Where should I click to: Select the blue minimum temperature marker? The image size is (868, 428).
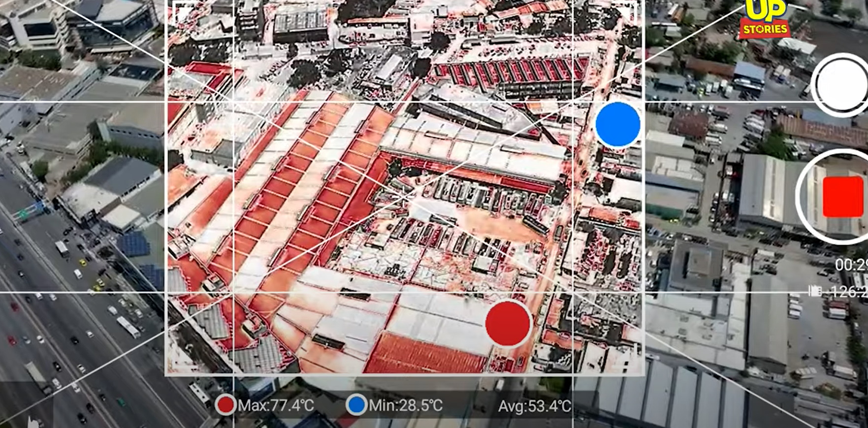coord(618,124)
